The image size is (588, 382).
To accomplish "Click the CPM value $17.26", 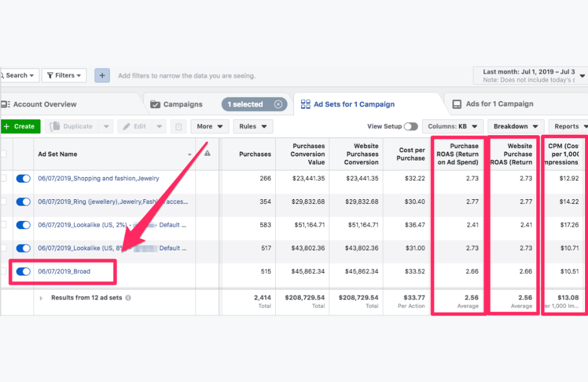I will click(569, 225).
